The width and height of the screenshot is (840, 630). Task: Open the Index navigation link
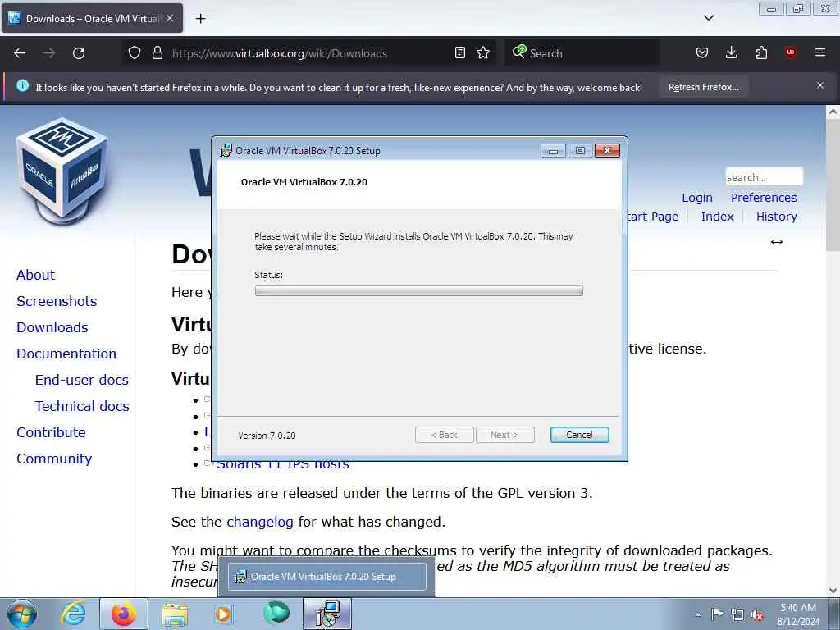717,217
